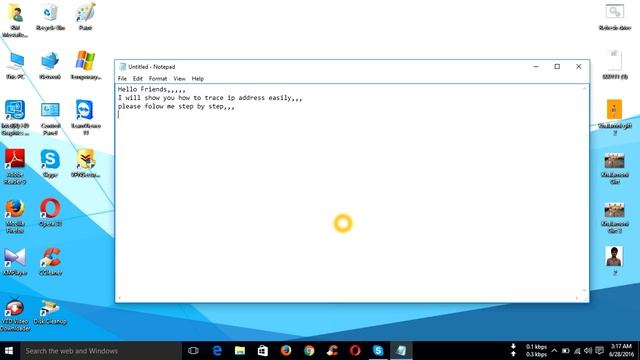Screen dimensions: 640x360
Task: Maximize the Notepad window
Action: tap(557, 67)
